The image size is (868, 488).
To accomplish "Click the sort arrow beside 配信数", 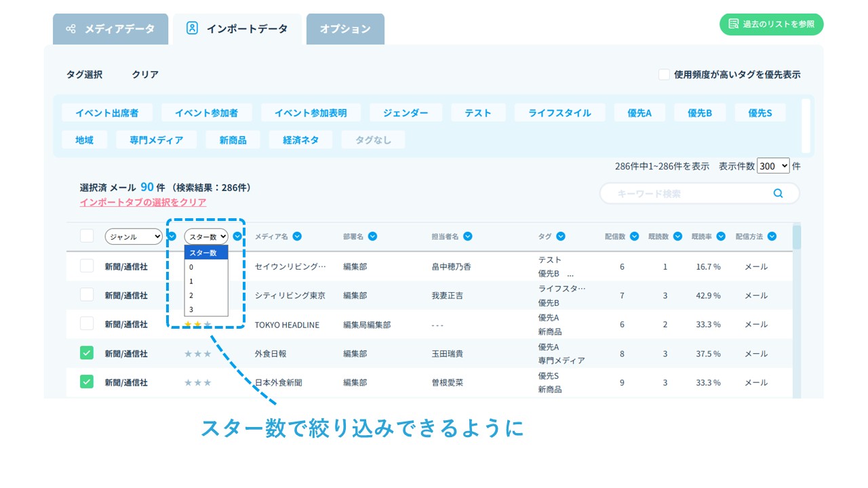I will [x=634, y=237].
